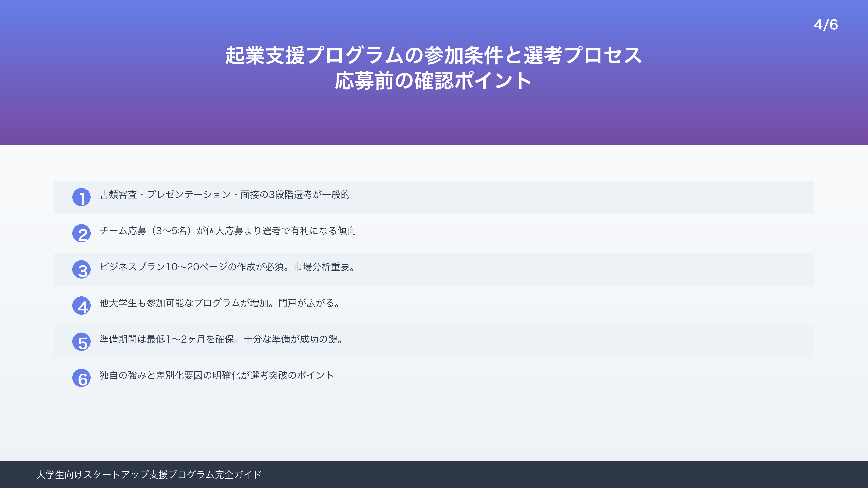
Task: Select text ビジネスプラン10〜20ページの作成が必須
Action: [x=192, y=267]
